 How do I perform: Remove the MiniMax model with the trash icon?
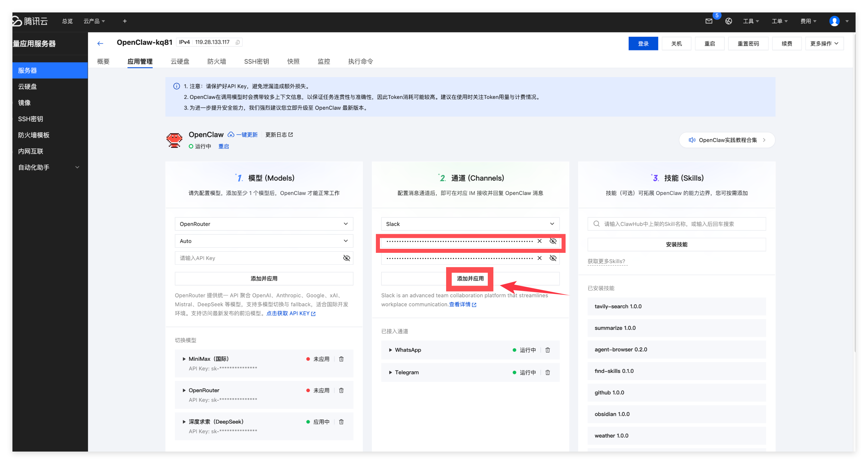click(341, 359)
